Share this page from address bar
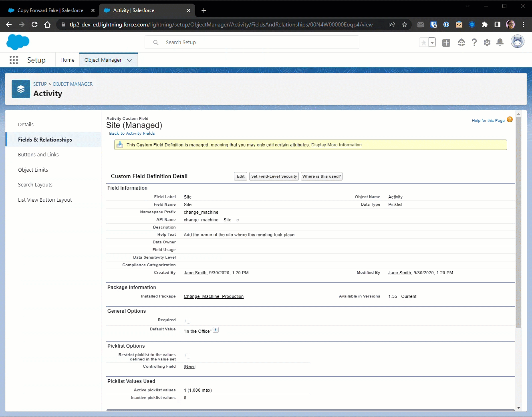This screenshot has width=532, height=417. [x=392, y=24]
